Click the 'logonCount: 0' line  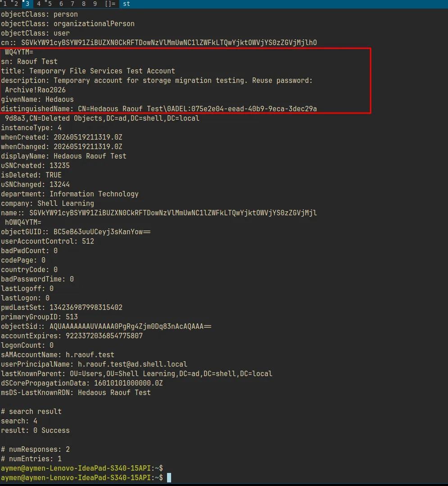(x=27, y=345)
